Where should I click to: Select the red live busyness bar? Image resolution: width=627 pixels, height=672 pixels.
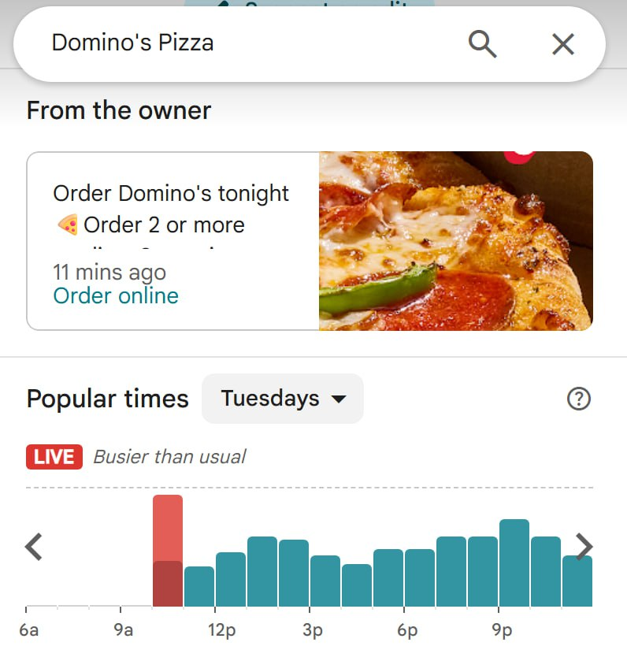[168, 528]
